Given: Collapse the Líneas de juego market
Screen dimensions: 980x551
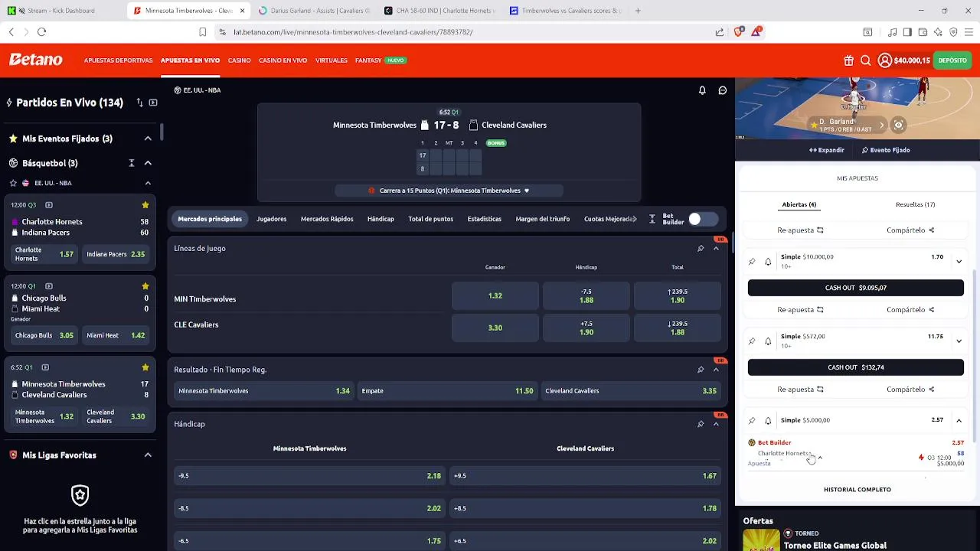Looking at the screenshot, I should 717,249.
